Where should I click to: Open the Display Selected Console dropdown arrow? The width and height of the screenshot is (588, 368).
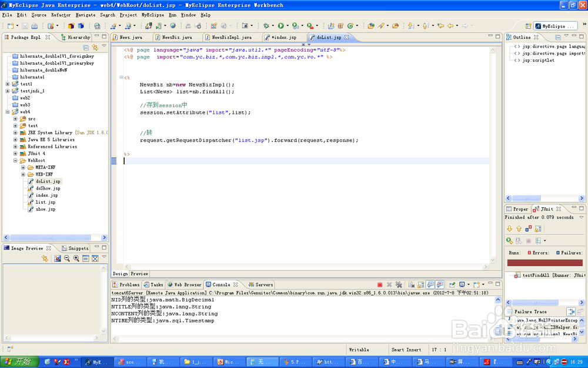coord(469,284)
